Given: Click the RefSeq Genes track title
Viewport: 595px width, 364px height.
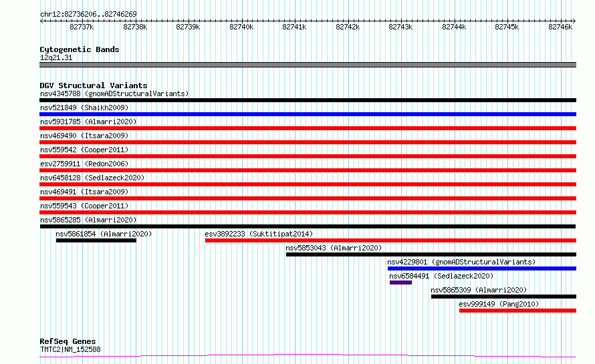Looking at the screenshot, I should click(68, 341).
